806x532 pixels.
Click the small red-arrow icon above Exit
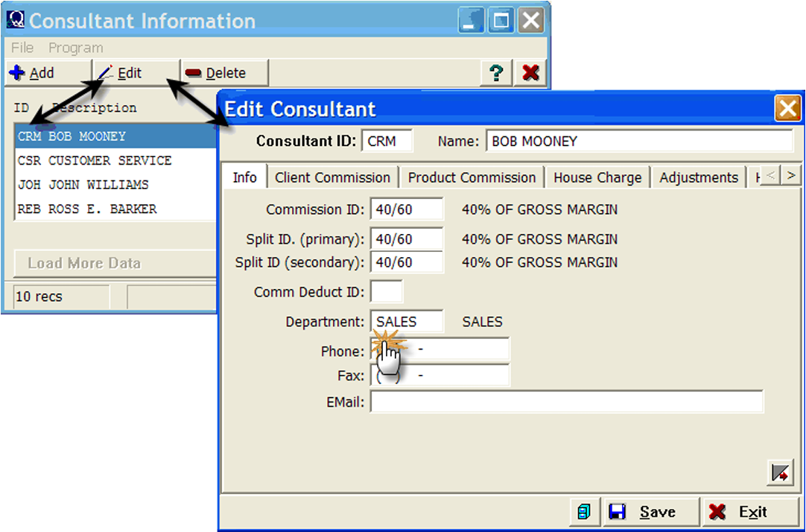(780, 472)
